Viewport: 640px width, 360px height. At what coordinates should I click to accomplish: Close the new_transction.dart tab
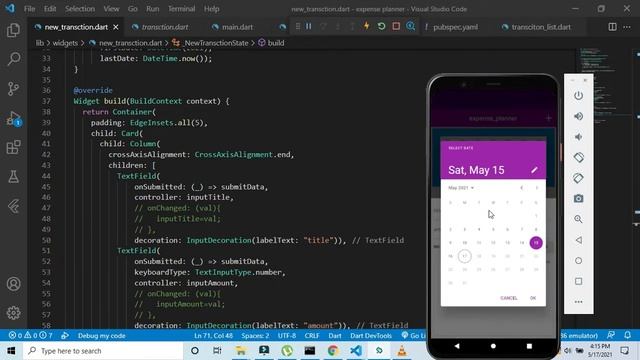[116, 27]
